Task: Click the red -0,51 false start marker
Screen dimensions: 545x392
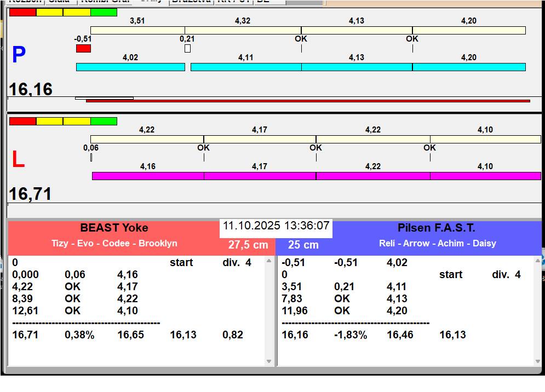Action: pyautogui.click(x=83, y=48)
